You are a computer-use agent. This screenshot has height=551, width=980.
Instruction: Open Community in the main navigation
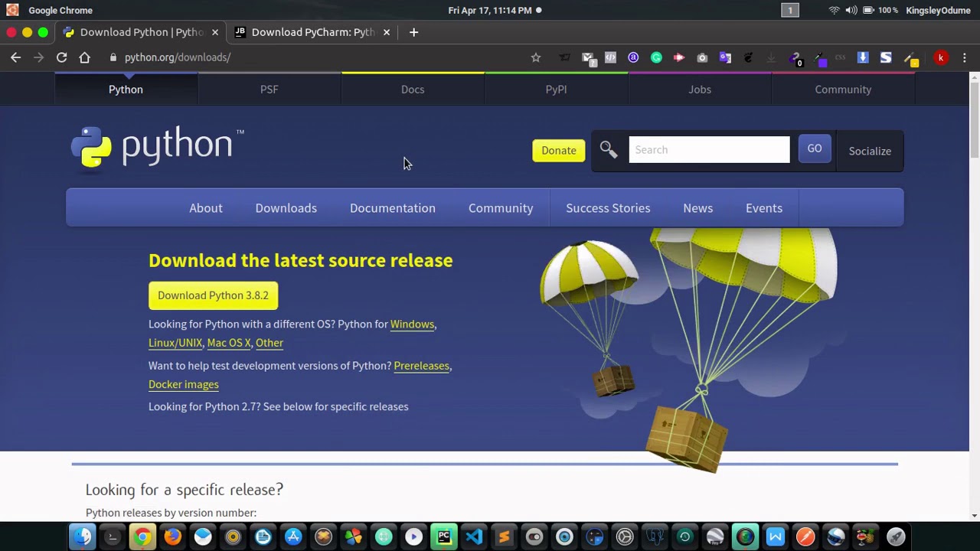tap(501, 208)
